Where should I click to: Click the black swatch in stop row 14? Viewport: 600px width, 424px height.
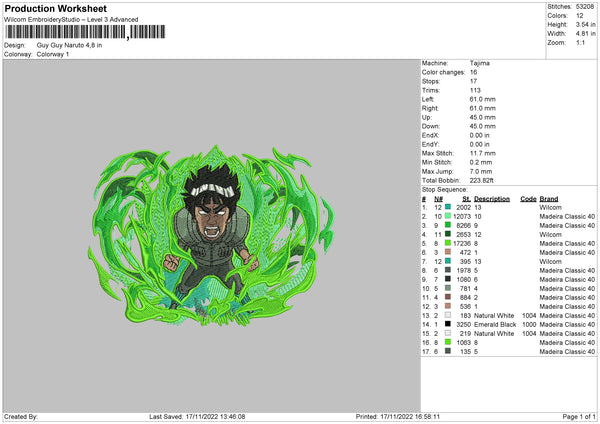click(x=448, y=324)
